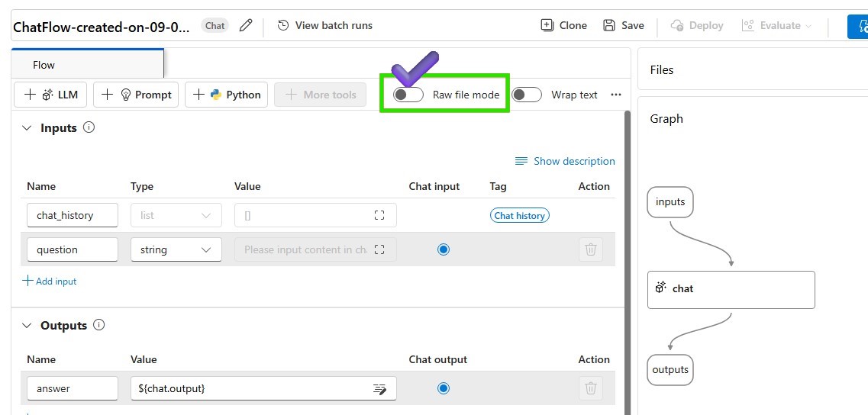Image resolution: width=868 pixels, height=415 pixels.
Task: Open value picker icon in answer field
Action: pyautogui.click(x=379, y=389)
